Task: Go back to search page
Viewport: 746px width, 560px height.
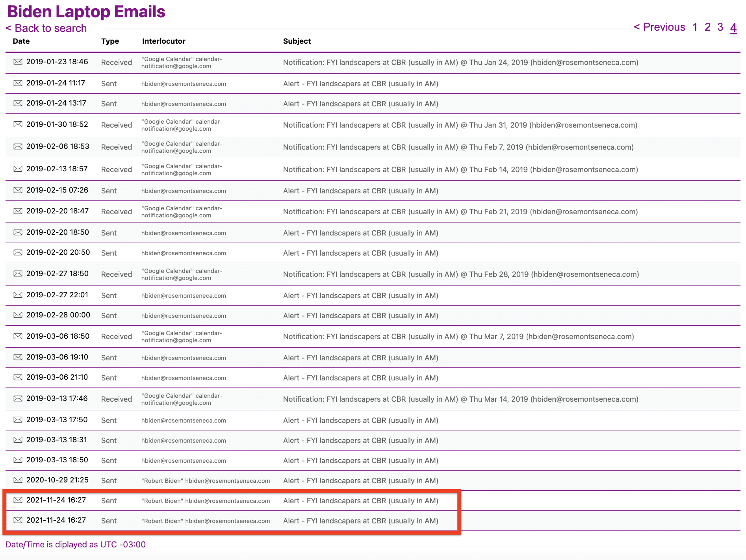Action: click(x=46, y=28)
